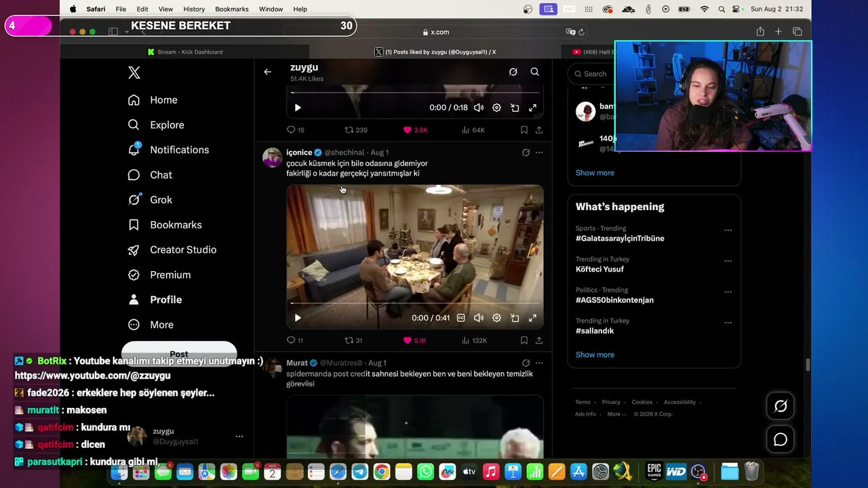Open the floating Grok button
This screenshot has height=488, width=868.
pyautogui.click(x=781, y=406)
